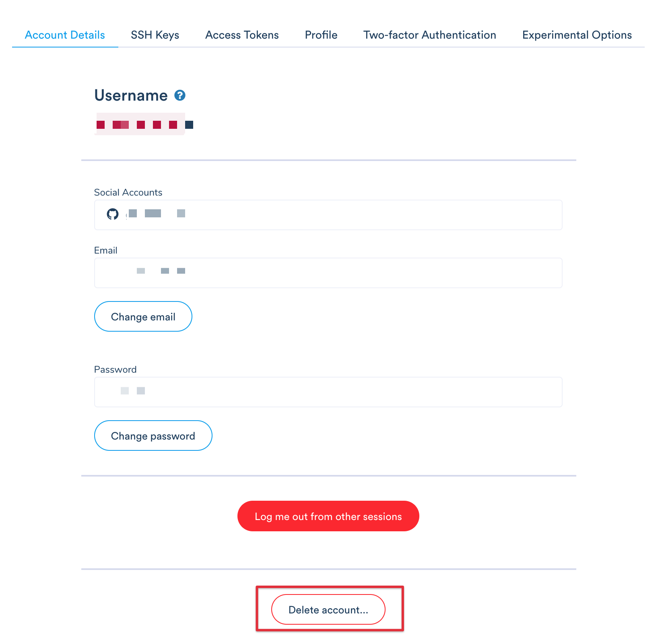
Task: View the Experimental Options tab
Action: coord(577,35)
